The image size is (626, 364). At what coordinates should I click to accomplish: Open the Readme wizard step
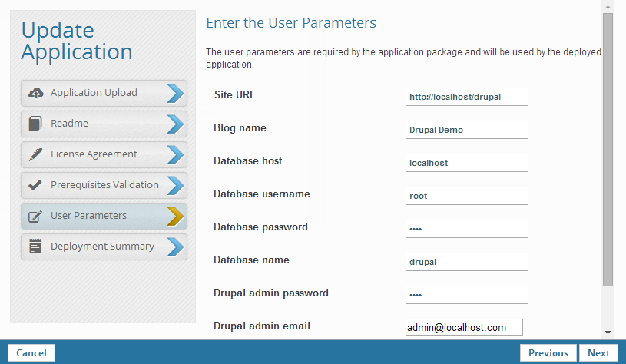(70, 124)
